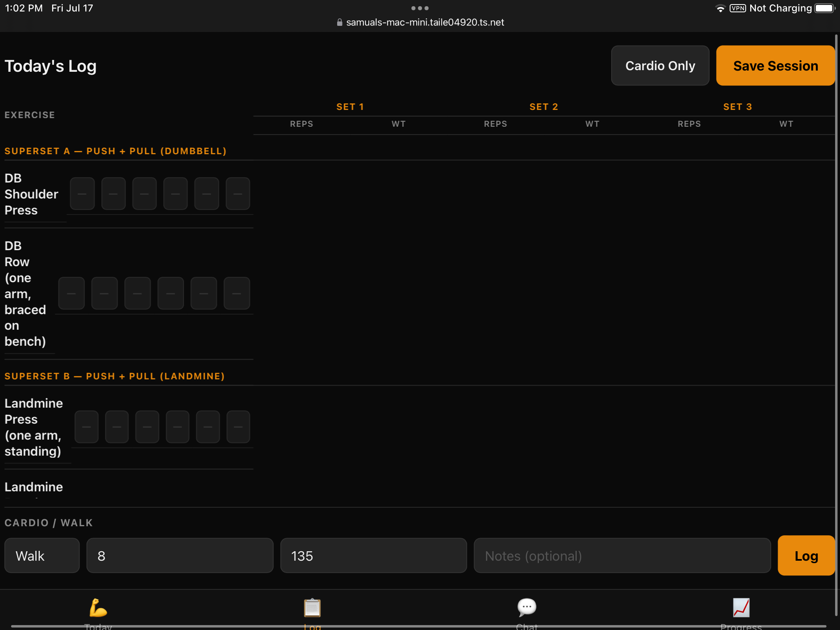The image size is (840, 630).
Task: Click DB Row first input box
Action: click(71, 293)
